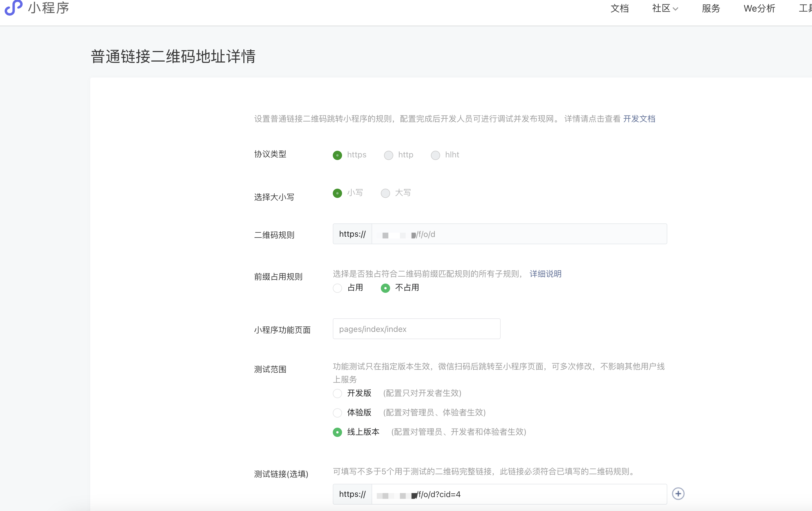Select the https protocol radio button
This screenshot has width=812, height=511.
tap(337, 155)
